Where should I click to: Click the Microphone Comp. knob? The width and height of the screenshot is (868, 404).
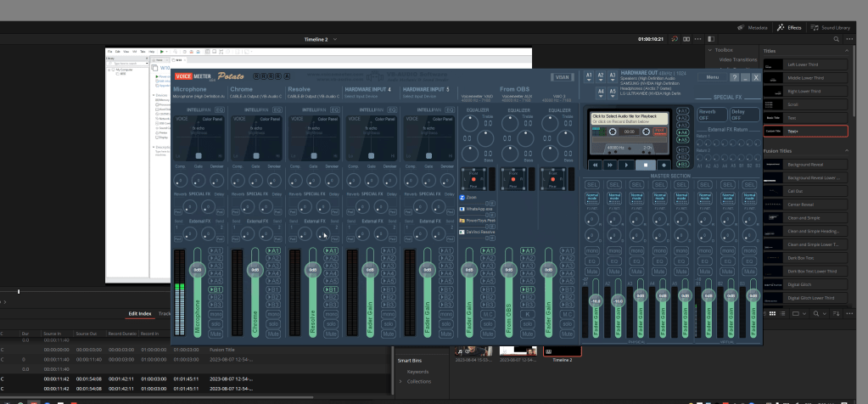coord(181,181)
